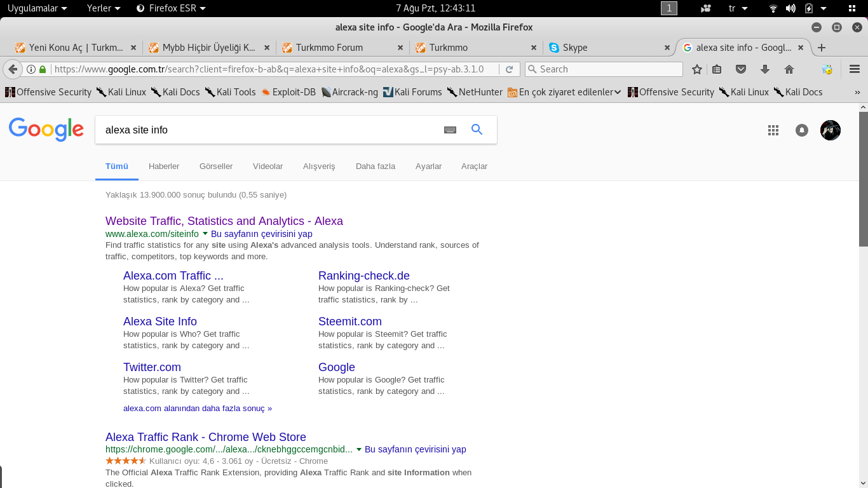The height and width of the screenshot is (488, 868).
Task: Open Araçlar search tools
Action: pos(475,166)
